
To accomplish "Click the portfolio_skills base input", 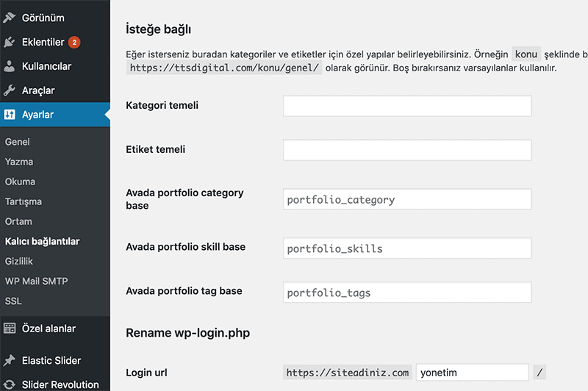I will tap(407, 248).
